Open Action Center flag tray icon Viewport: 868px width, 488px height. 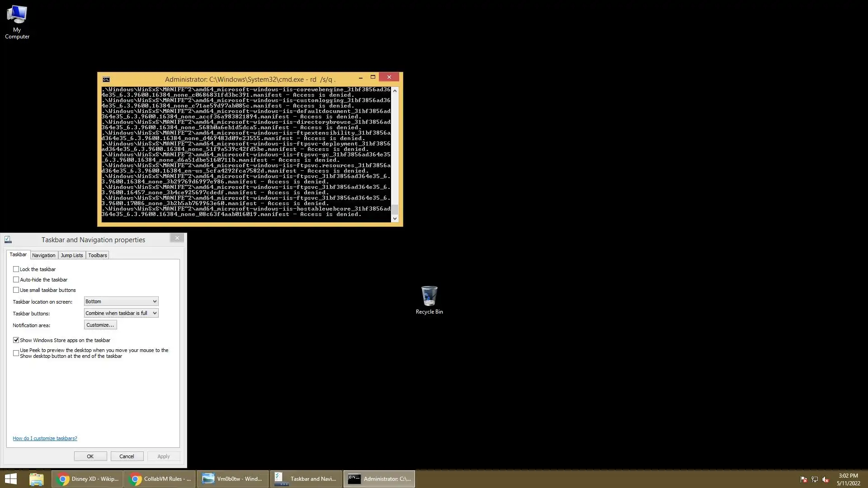[803, 479]
